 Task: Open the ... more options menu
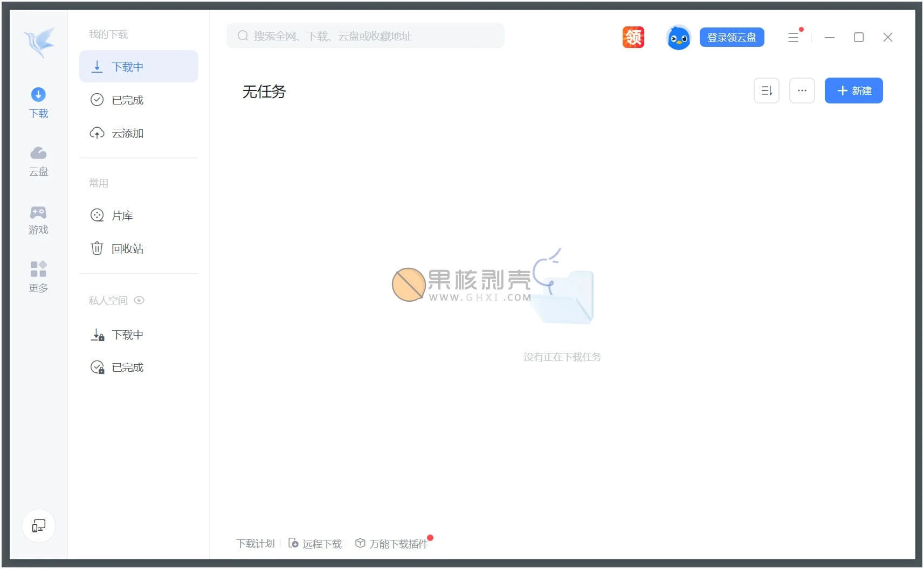pos(802,91)
